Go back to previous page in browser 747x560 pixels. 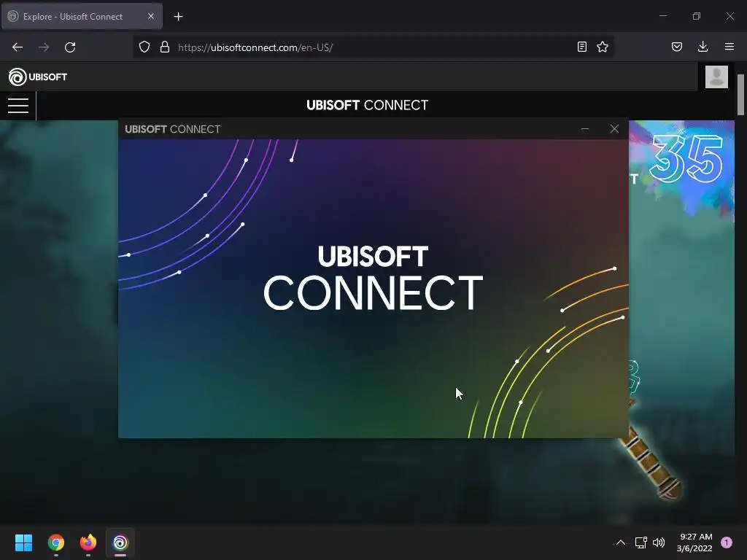(x=18, y=47)
